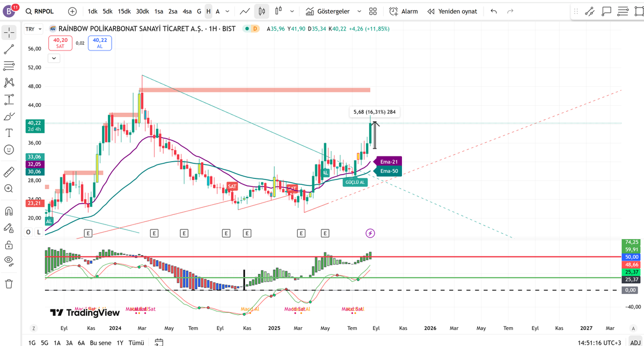Toggle the O auto scale button
Image resolution: width=644 pixels, height=346 pixels.
[x=28, y=232]
